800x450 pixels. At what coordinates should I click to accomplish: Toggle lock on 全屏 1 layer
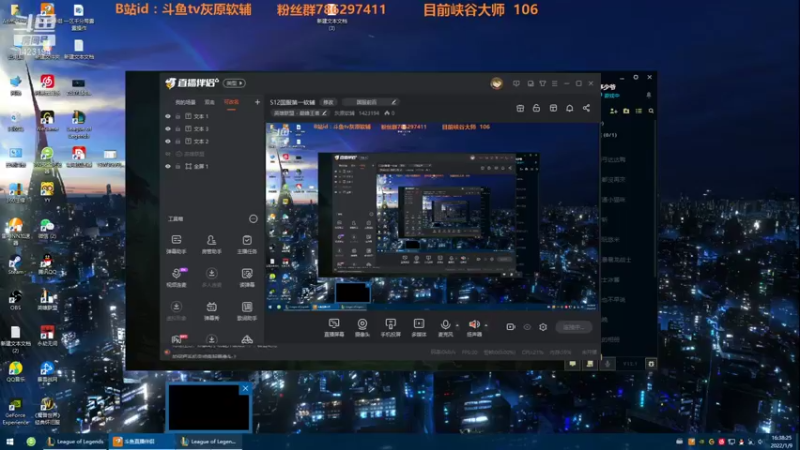[x=178, y=166]
